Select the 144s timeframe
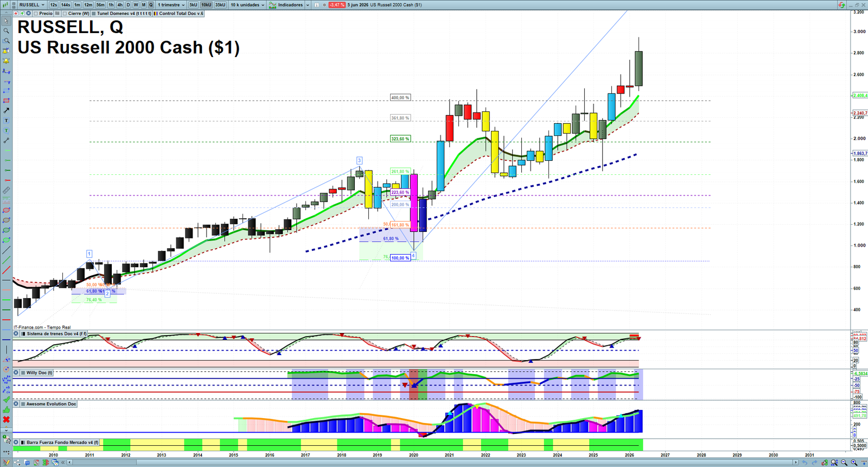The image size is (868, 467). 66,5
